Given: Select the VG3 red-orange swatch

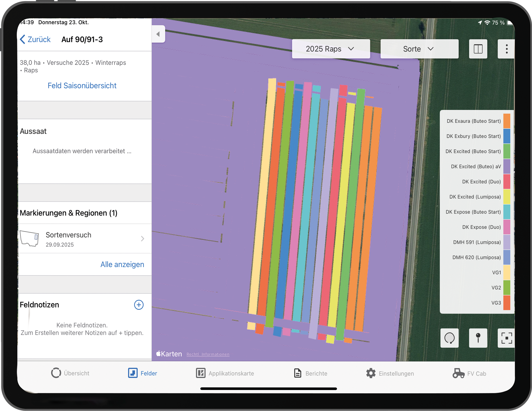Looking at the screenshot, I should (x=507, y=303).
